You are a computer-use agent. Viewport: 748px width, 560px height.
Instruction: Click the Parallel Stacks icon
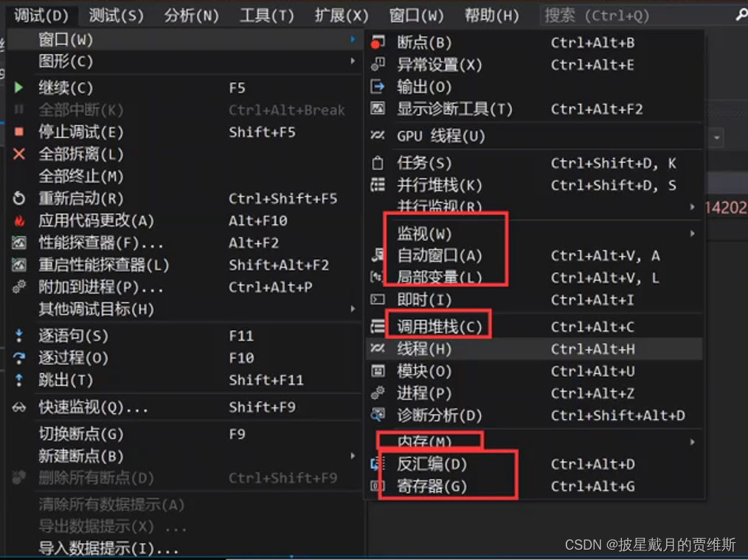click(378, 185)
